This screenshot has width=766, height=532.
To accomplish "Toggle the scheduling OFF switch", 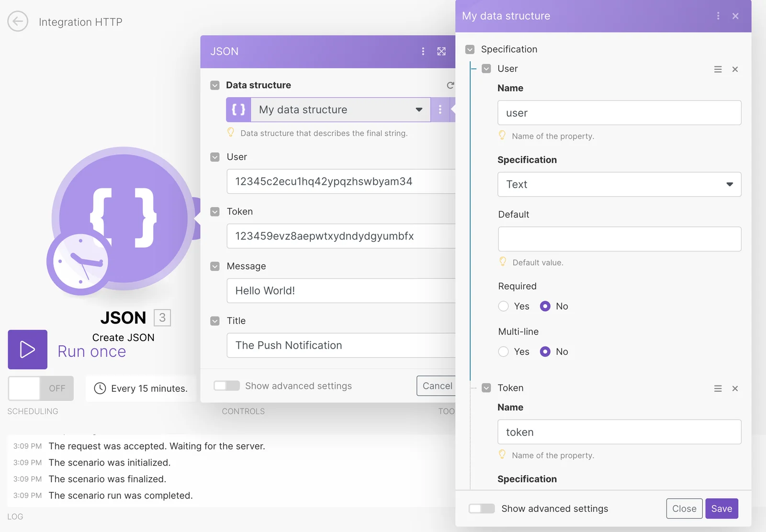I will 41,388.
